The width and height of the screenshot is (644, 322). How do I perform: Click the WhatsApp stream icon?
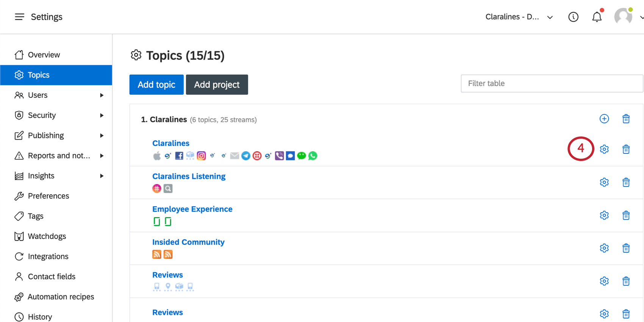[313, 156]
